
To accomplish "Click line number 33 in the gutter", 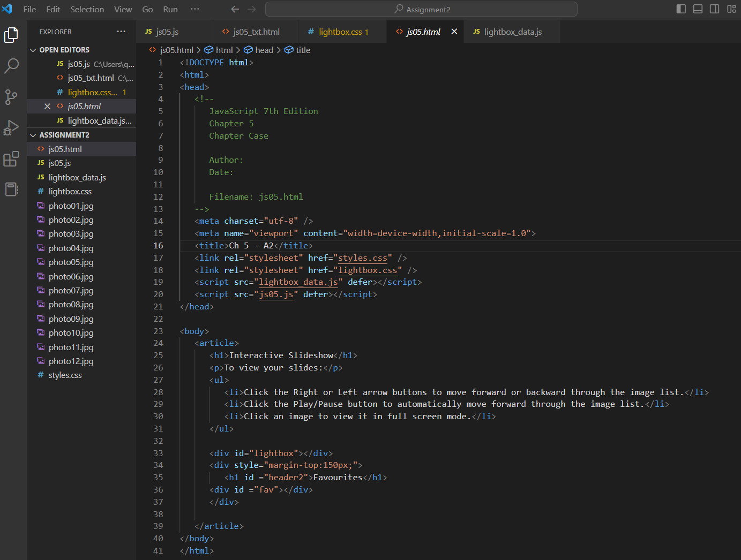I will click(x=158, y=453).
